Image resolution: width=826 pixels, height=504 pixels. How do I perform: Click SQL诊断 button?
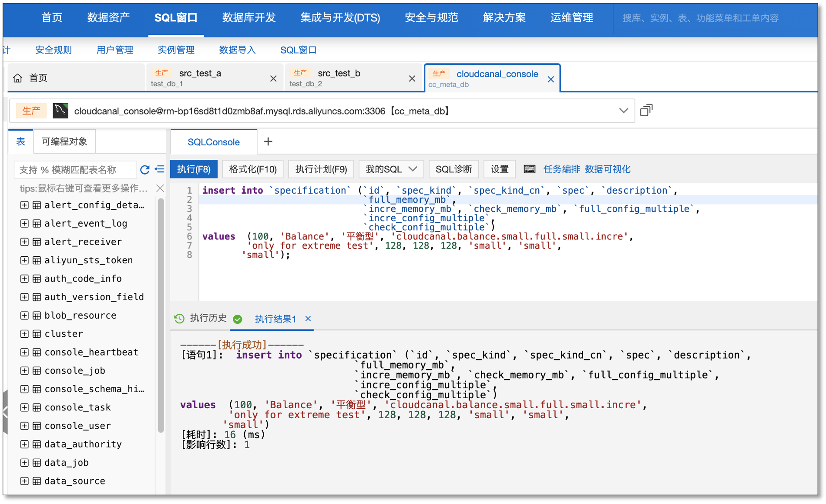[x=454, y=169]
